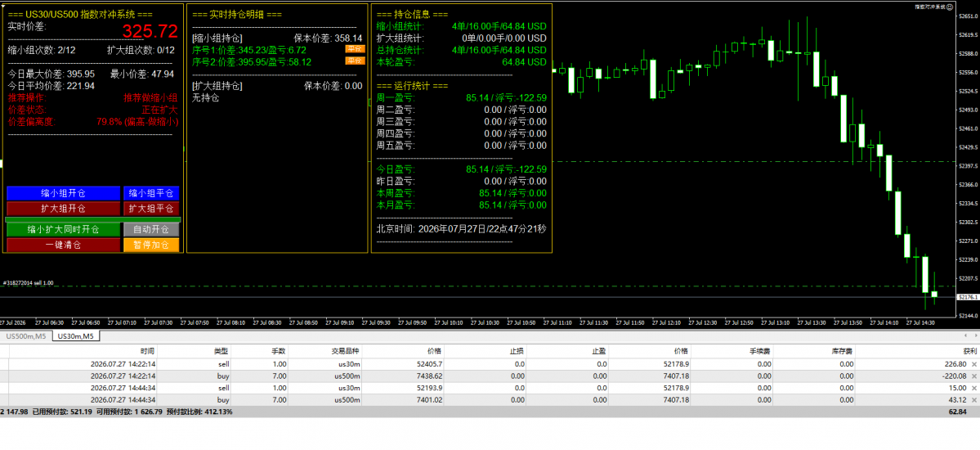980x450 pixels.
Task: Click the dark red 扩大组平仓 button
Action: tap(151, 209)
